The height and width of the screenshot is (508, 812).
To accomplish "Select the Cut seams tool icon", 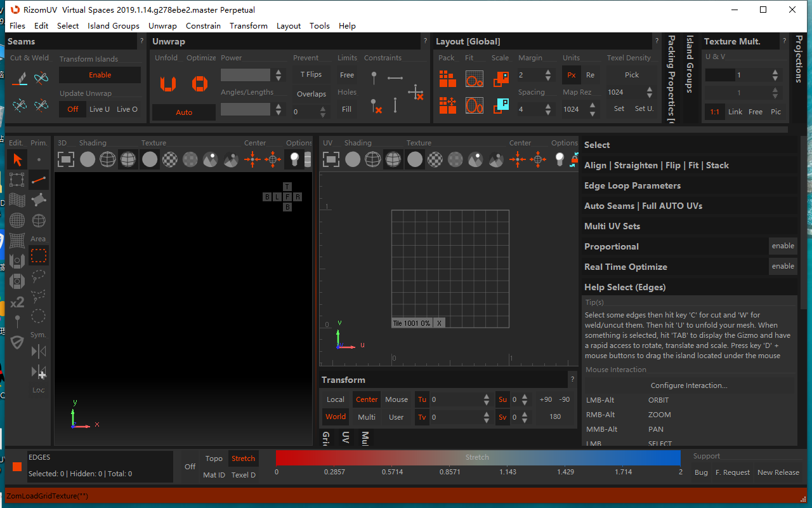I will (20, 78).
